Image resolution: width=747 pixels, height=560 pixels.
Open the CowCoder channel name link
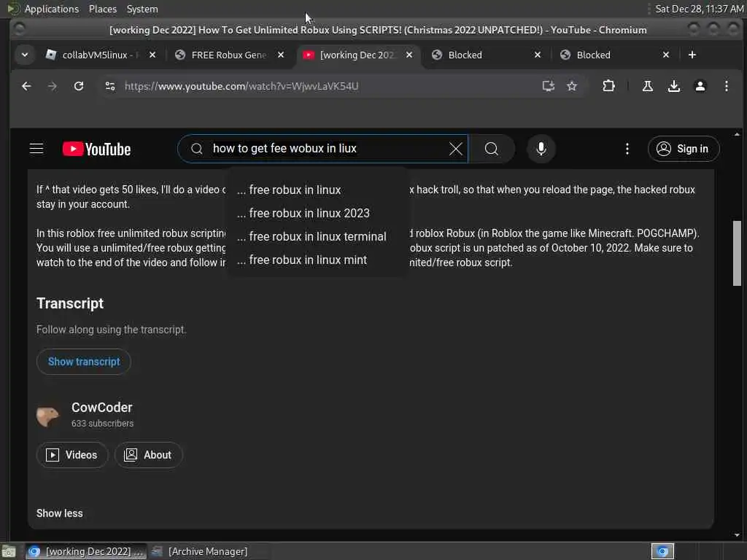pos(102,408)
